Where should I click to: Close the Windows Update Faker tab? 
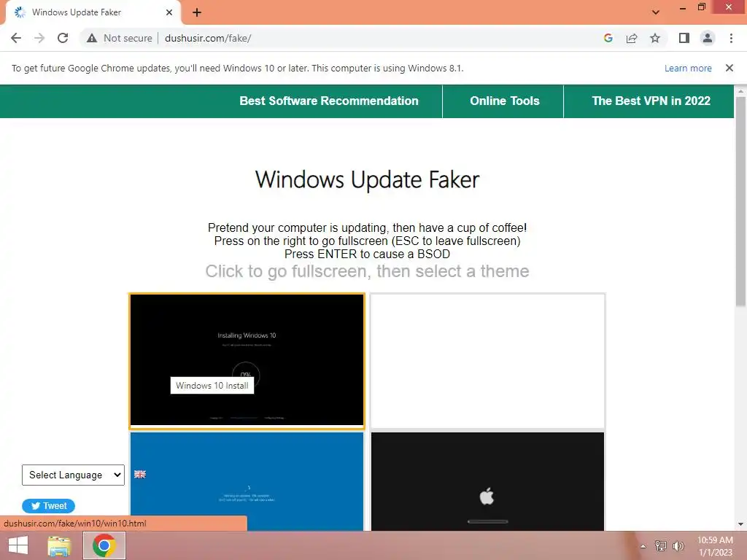[x=169, y=12]
